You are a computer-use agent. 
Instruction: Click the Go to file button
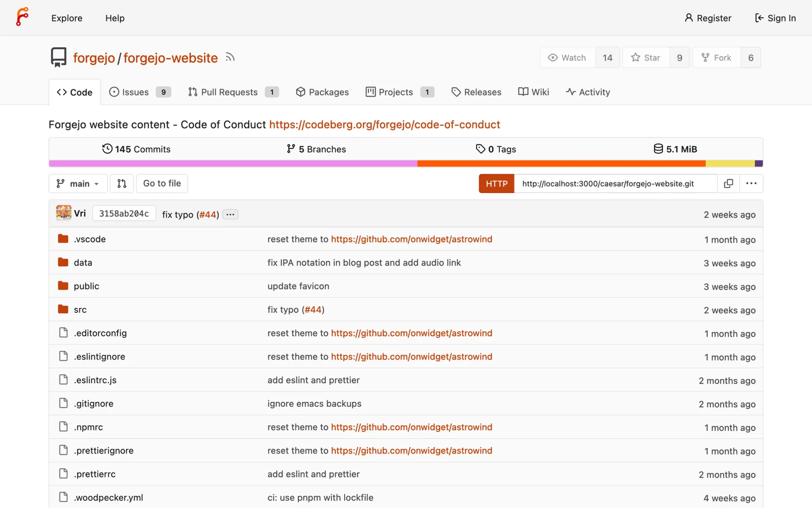coord(162,183)
